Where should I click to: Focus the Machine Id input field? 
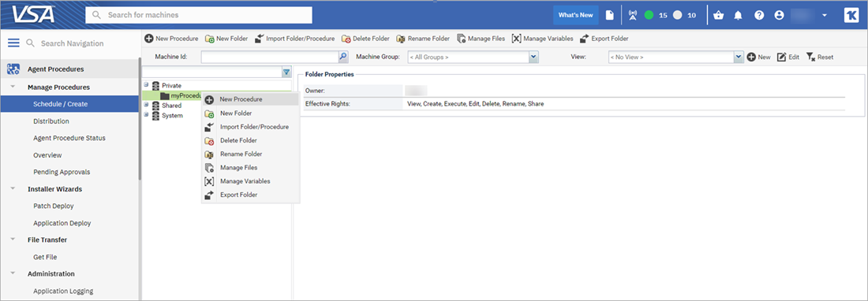[270, 56]
